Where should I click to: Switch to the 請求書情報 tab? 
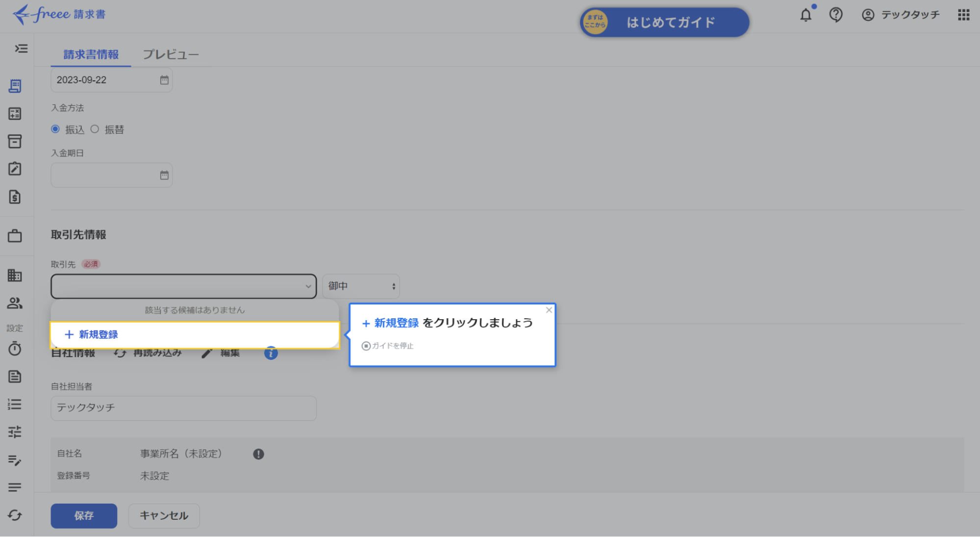(x=90, y=54)
